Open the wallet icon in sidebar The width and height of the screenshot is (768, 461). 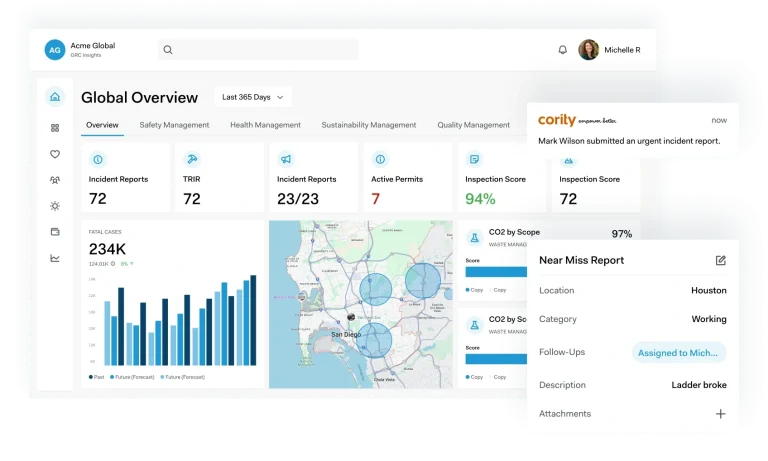tap(55, 232)
